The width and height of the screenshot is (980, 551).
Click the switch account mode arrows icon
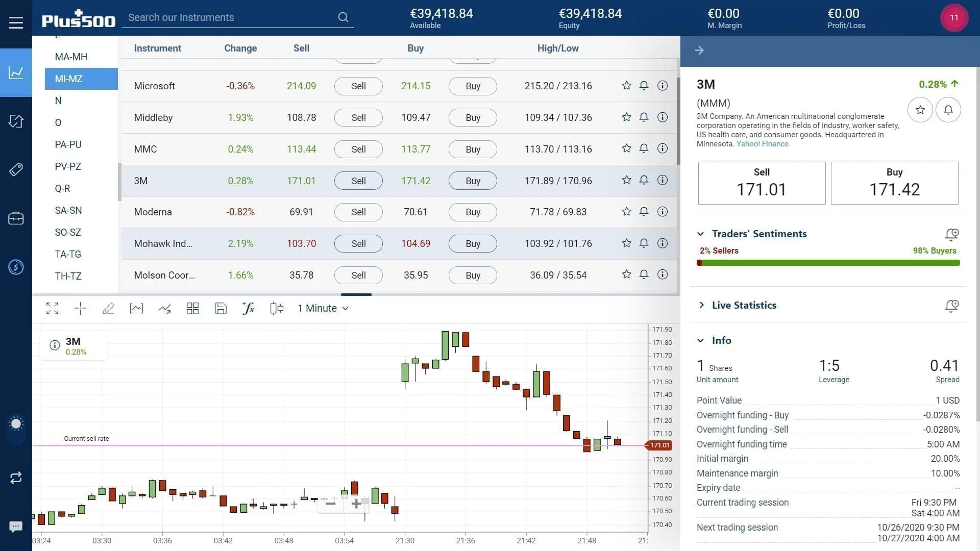point(16,478)
